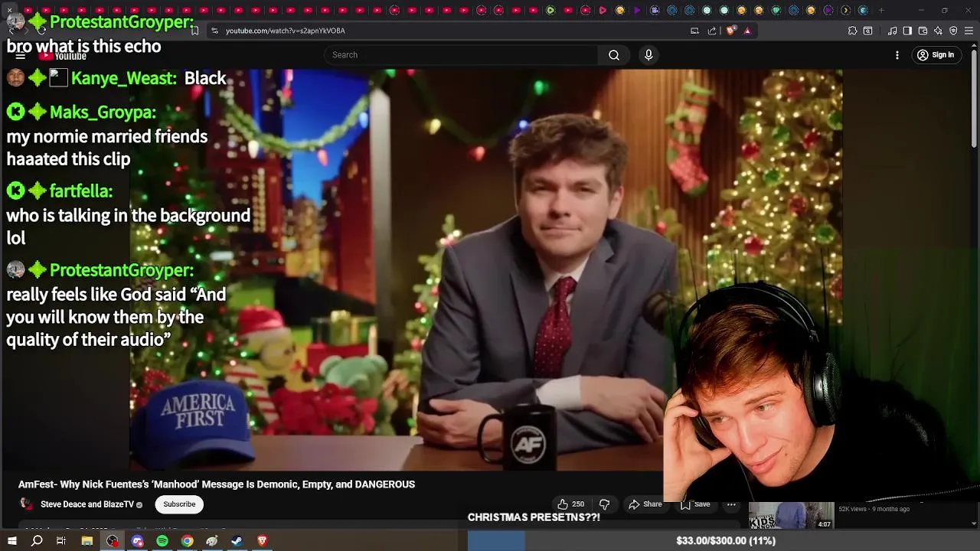Switch to OBS Studio taskbar icon
This screenshot has height=551, width=980.
tap(113, 541)
